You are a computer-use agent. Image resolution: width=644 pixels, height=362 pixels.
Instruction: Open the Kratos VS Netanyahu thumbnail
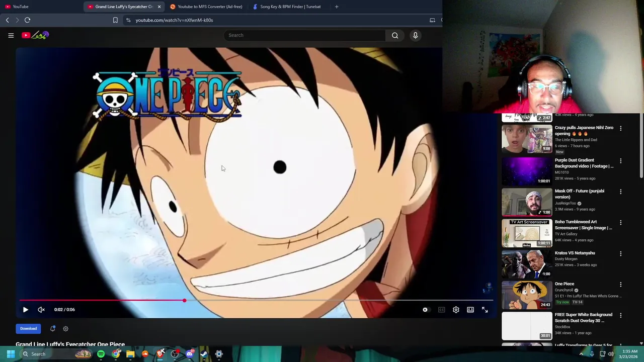(527, 264)
